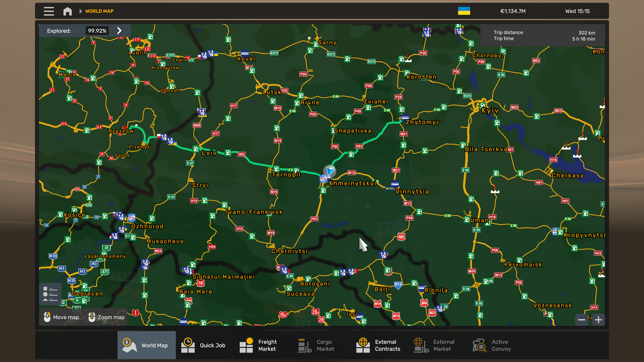The width and height of the screenshot is (644, 362).
Task: Click the account balance €1,134.7M
Action: 513,11
